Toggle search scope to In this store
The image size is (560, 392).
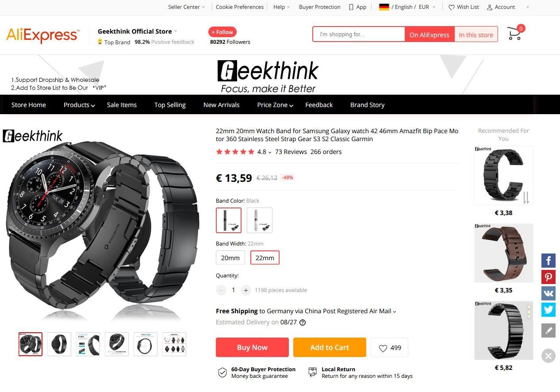[x=476, y=35]
